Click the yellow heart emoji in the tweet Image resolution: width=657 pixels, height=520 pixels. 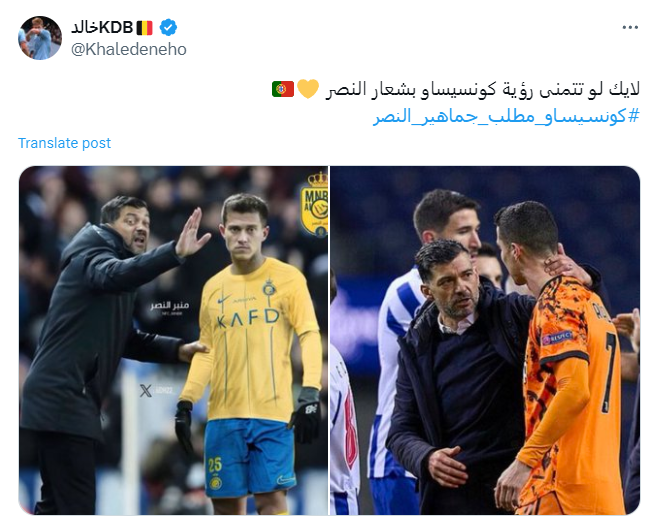(x=308, y=89)
